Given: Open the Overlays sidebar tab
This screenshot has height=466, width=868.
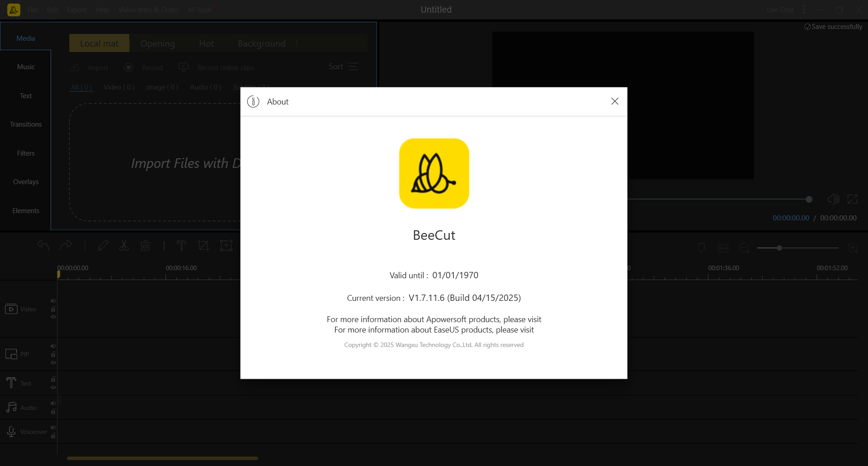Looking at the screenshot, I should [26, 182].
